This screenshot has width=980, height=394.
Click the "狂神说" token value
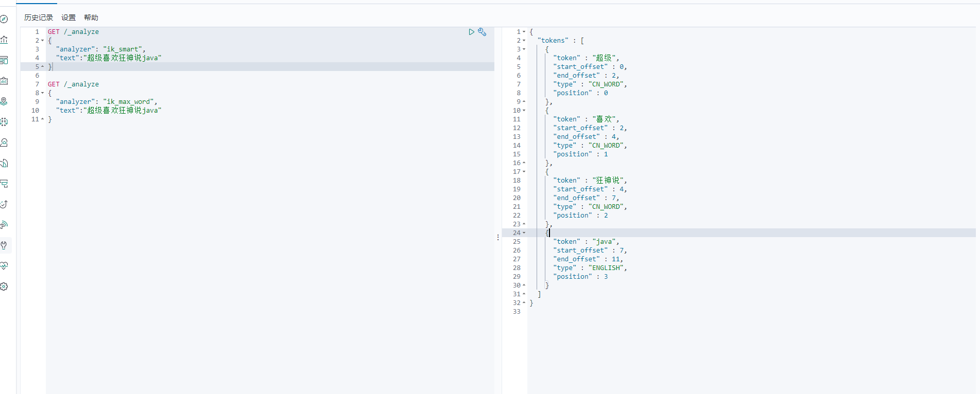[608, 181]
